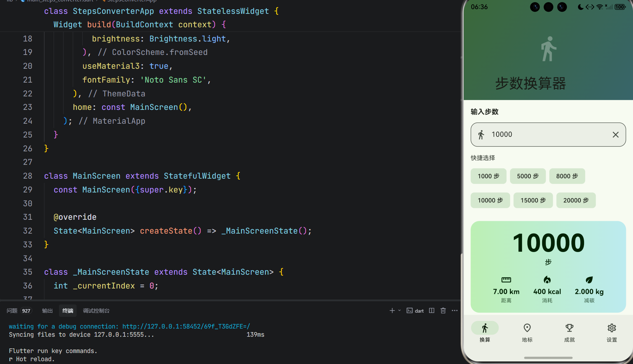
Task: Select the 20000 步 quick chip
Action: [576, 200]
